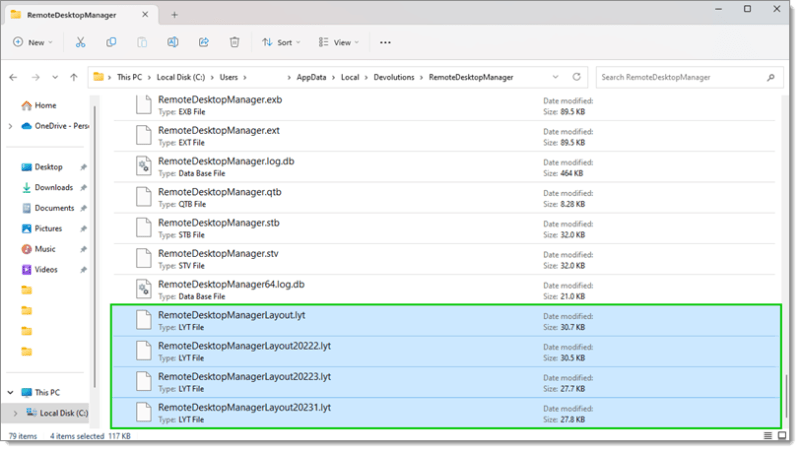This screenshot has width=800, height=451.
Task: Click the Delete trash icon
Action: tap(234, 42)
